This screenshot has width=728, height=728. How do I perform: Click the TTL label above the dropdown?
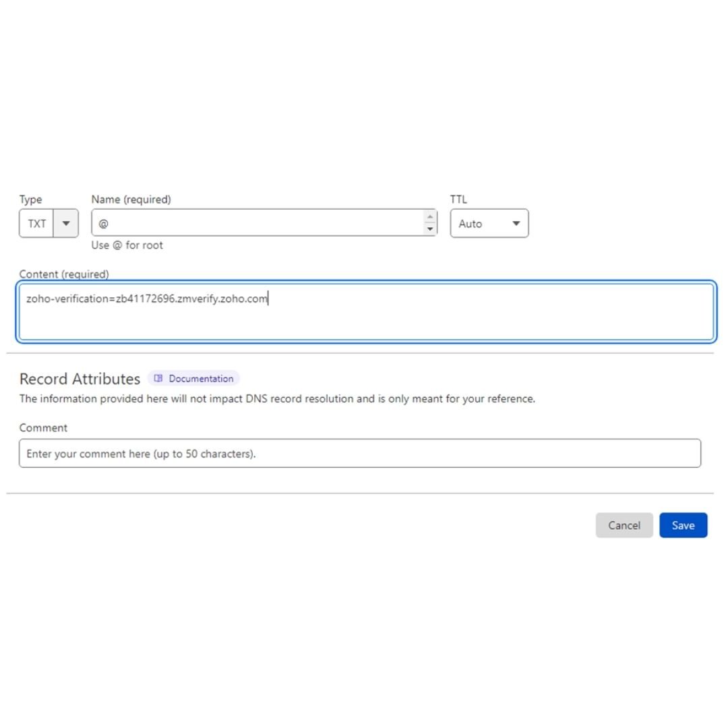[x=458, y=200]
